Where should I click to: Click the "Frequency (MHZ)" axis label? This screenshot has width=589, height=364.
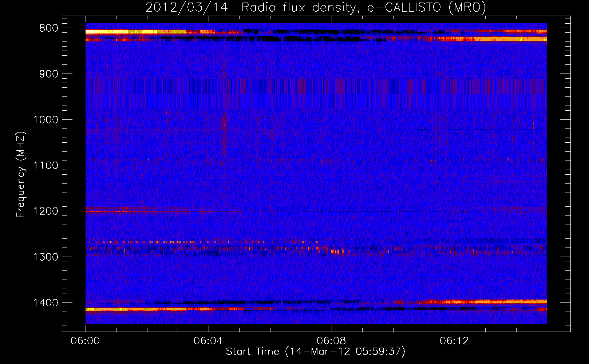[x=21, y=174]
